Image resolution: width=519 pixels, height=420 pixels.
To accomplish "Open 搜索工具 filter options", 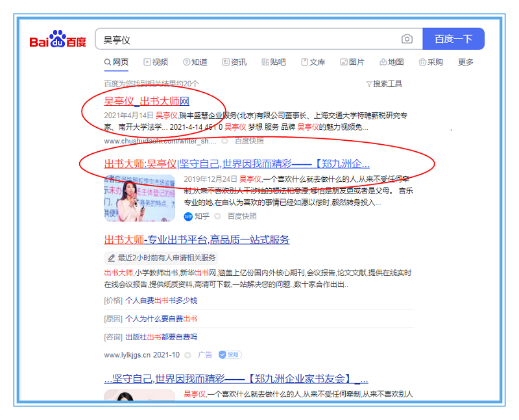I will 384,84.
